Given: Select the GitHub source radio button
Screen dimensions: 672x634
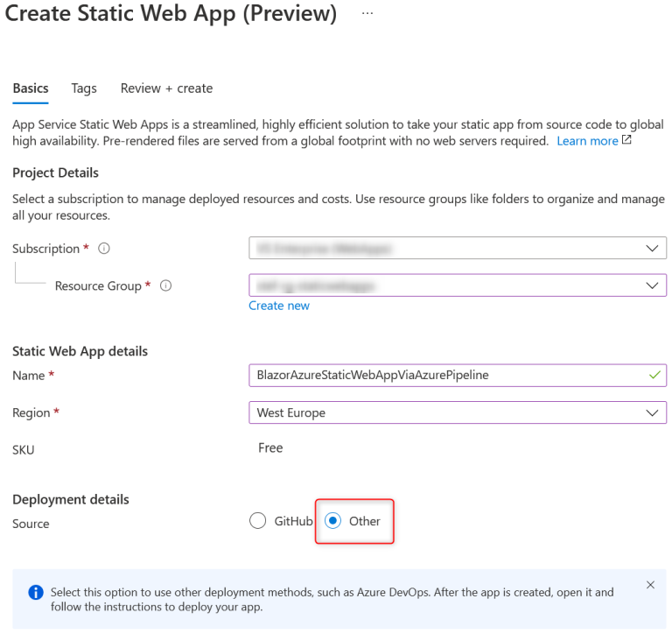Looking at the screenshot, I should tap(257, 521).
